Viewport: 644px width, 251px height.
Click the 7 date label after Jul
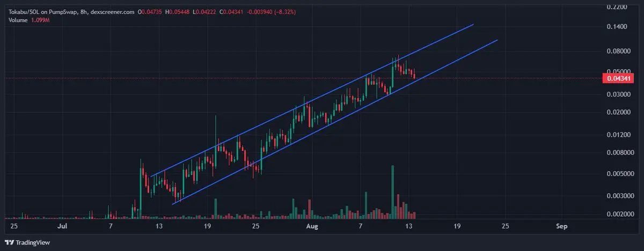click(x=111, y=226)
